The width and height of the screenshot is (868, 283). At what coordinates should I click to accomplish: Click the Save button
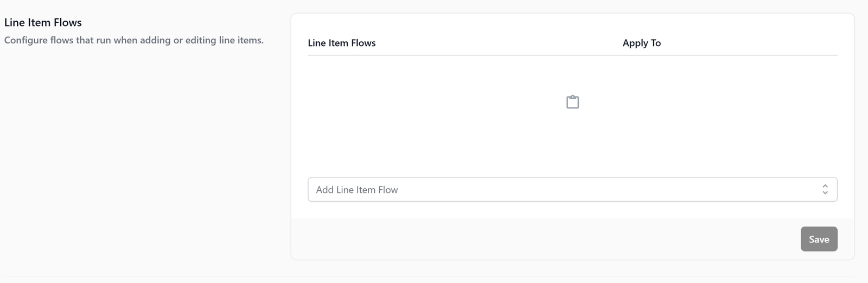tap(819, 239)
